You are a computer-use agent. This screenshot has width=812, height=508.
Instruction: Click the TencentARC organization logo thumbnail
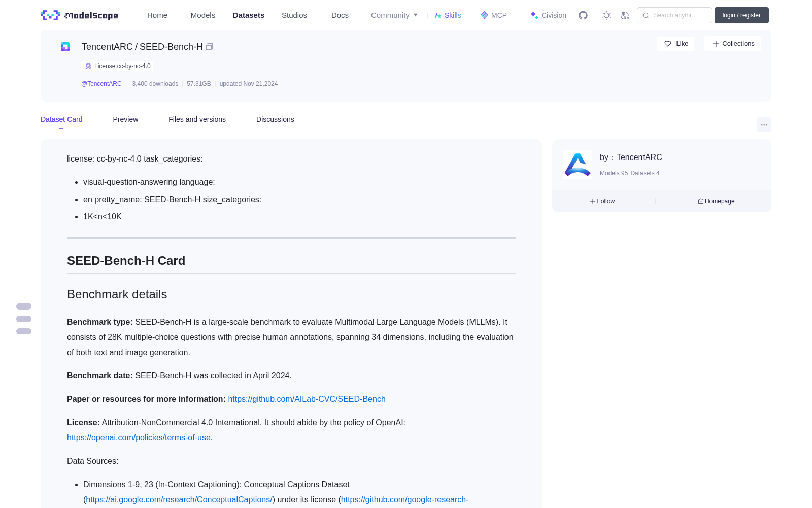click(x=578, y=165)
